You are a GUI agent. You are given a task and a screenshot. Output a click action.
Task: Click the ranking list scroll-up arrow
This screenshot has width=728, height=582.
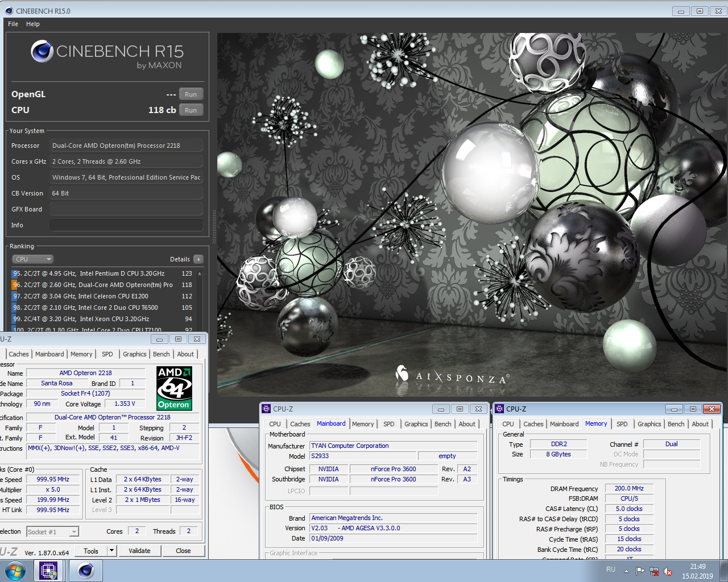[200, 273]
